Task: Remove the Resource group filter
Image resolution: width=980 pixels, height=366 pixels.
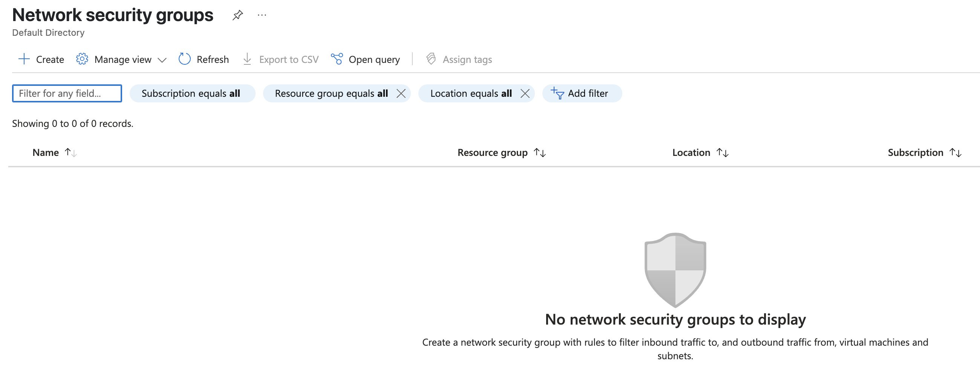Action: [401, 93]
